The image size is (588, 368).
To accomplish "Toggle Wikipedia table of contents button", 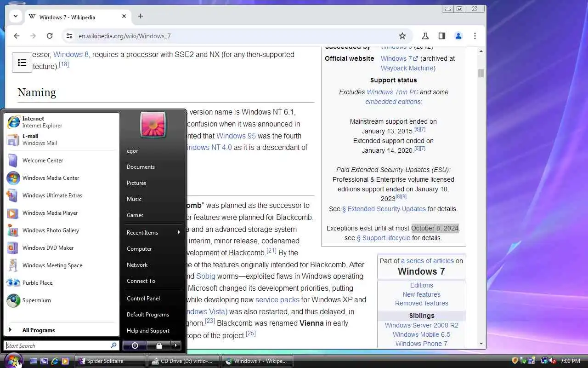I will (22, 63).
